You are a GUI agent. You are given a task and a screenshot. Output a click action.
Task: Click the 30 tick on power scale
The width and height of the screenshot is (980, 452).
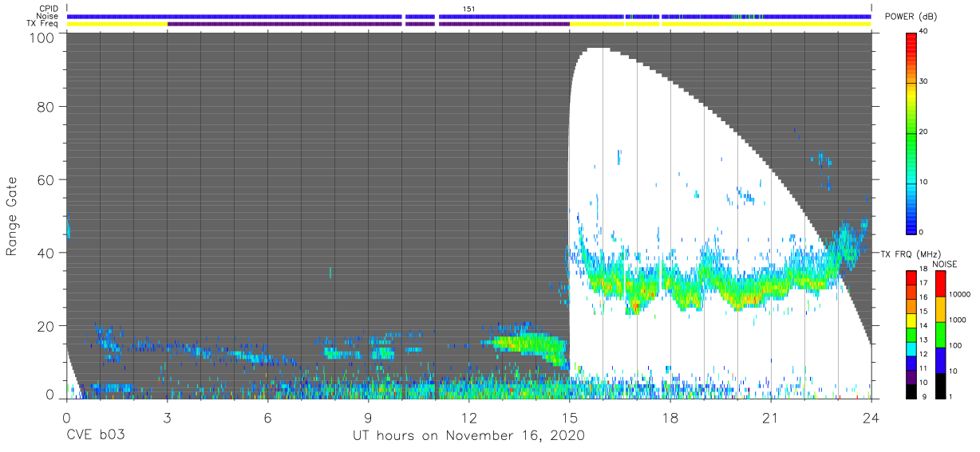point(924,82)
